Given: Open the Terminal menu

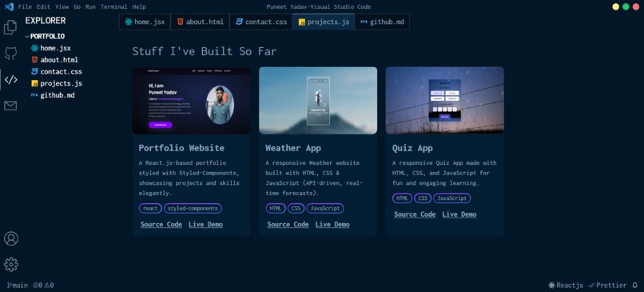Looking at the screenshot, I should pyautogui.click(x=113, y=7).
